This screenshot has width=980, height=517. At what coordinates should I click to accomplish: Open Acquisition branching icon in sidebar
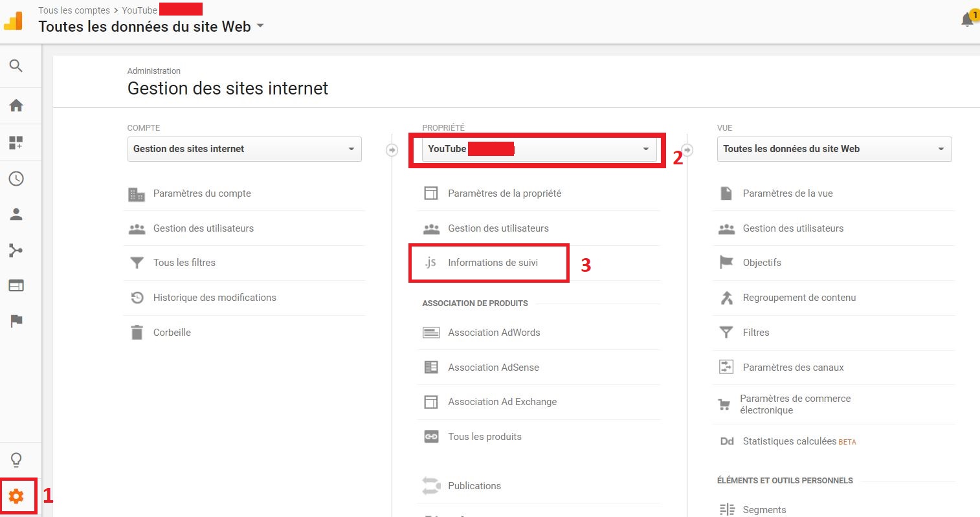(x=16, y=250)
